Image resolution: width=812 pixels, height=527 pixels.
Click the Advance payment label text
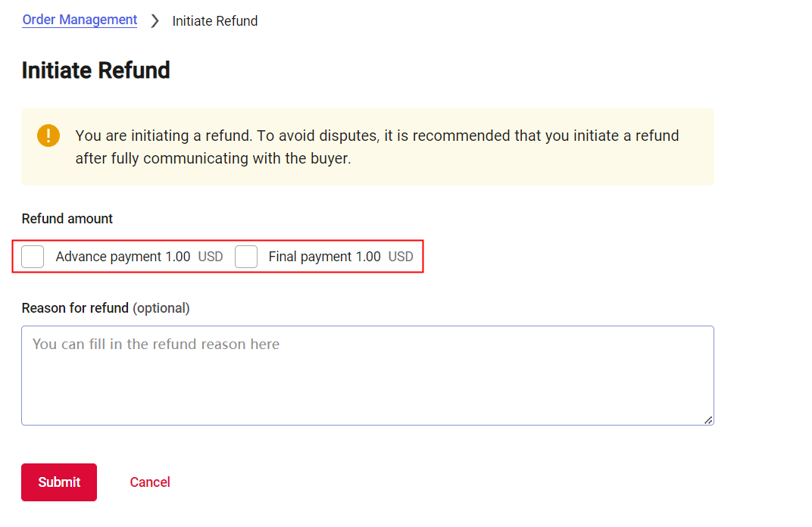coord(108,257)
